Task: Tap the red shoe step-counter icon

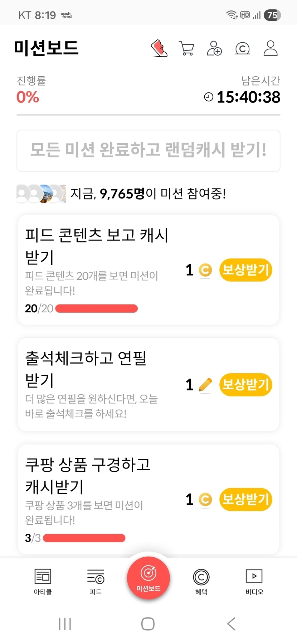Action: point(159,48)
